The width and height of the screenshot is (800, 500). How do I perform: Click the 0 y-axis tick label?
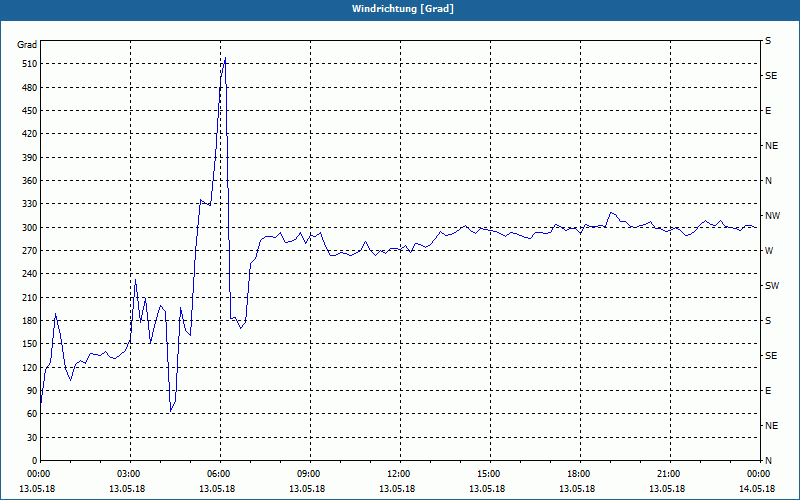(34, 461)
